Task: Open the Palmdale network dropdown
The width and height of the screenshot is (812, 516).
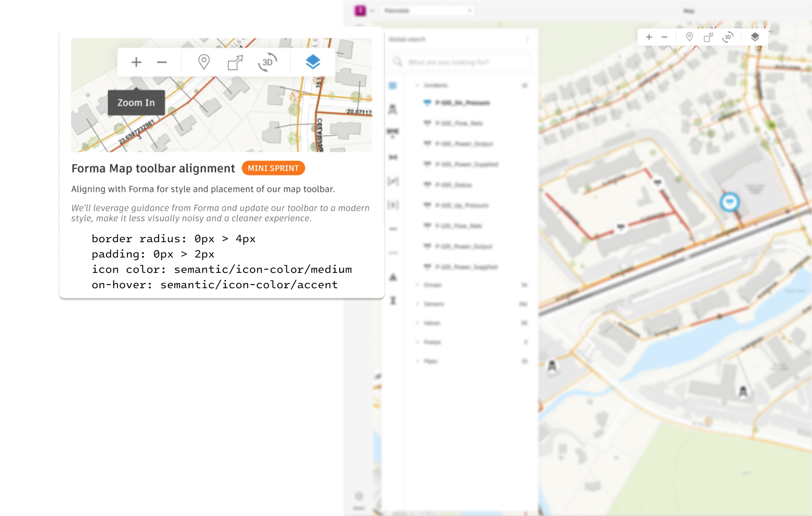Action: (x=427, y=11)
